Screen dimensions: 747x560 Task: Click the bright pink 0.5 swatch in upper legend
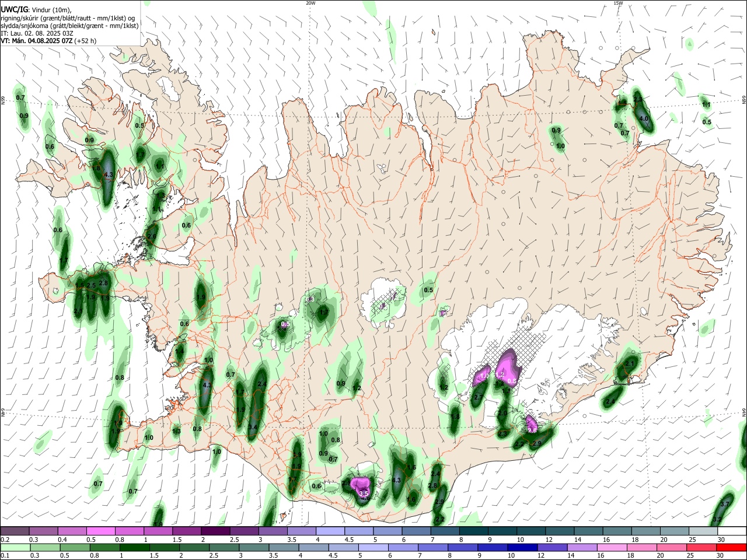[100, 531]
